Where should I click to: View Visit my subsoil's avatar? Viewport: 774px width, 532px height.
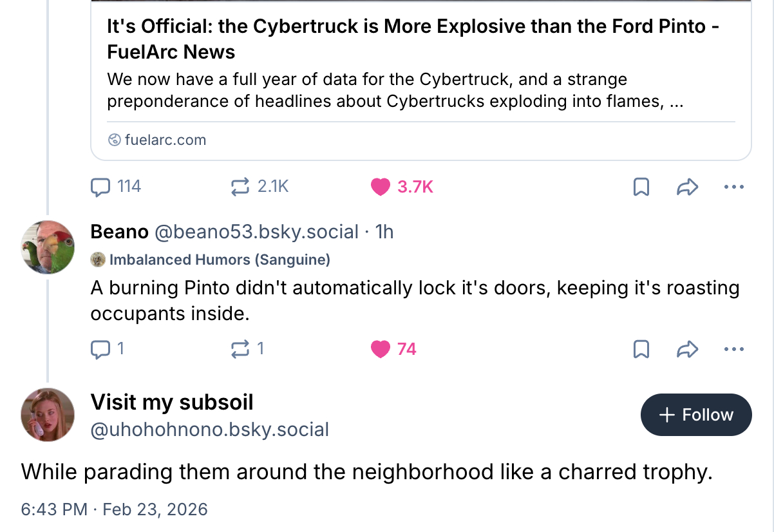point(48,414)
